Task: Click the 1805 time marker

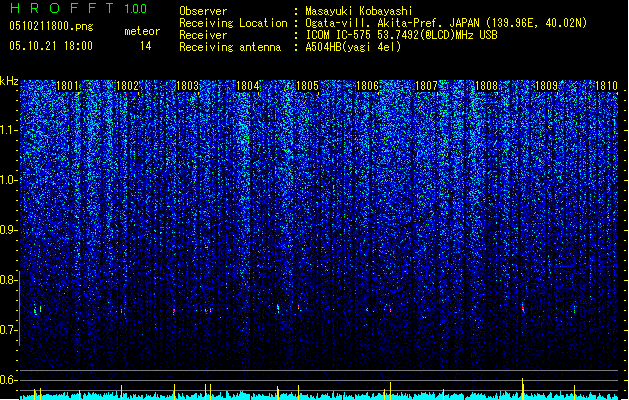Action: click(307, 86)
